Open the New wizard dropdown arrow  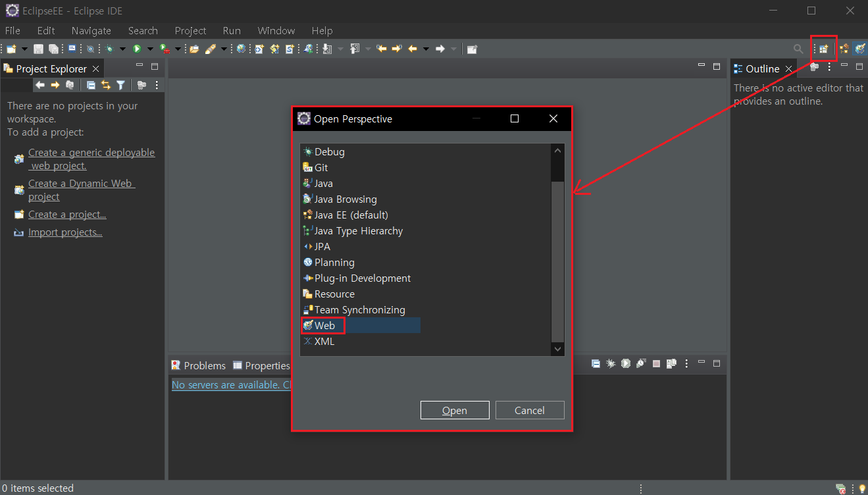click(24, 49)
